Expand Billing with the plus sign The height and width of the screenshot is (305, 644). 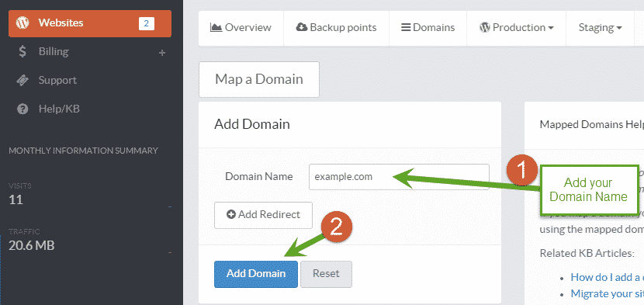point(162,53)
